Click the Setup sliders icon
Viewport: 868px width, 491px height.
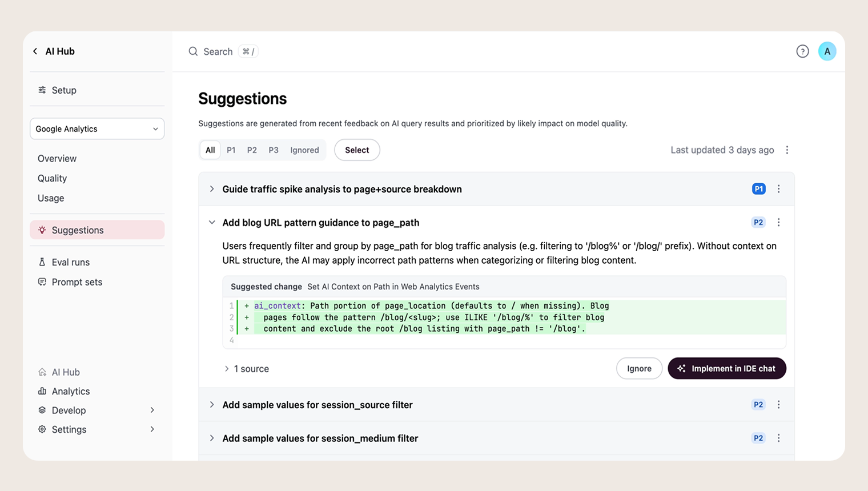42,90
